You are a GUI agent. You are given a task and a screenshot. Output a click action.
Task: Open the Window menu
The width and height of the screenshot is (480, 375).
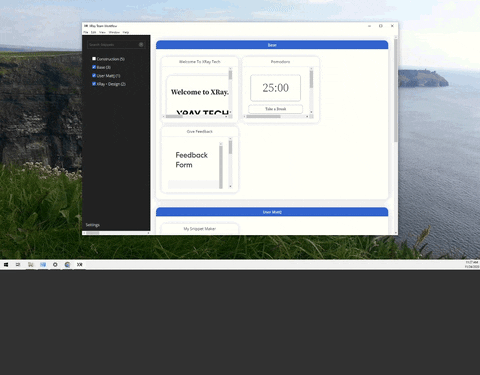click(114, 32)
